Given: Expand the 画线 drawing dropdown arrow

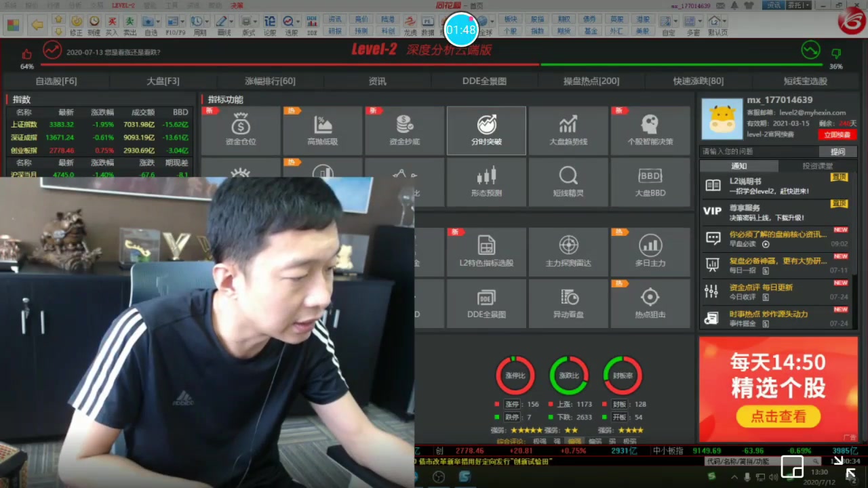Looking at the screenshot, I should [232, 22].
